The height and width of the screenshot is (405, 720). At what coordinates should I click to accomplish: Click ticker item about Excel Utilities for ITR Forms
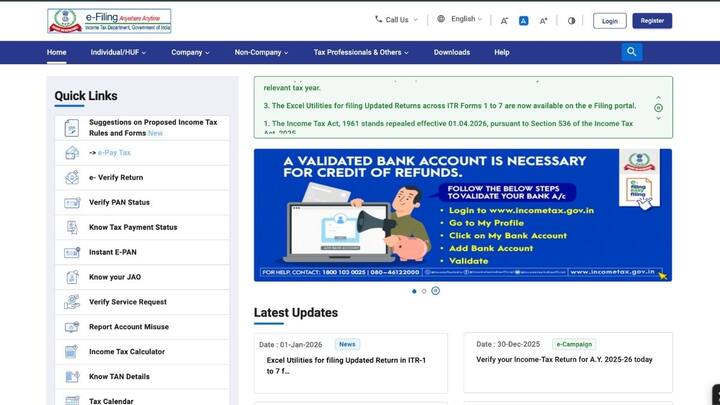450,106
